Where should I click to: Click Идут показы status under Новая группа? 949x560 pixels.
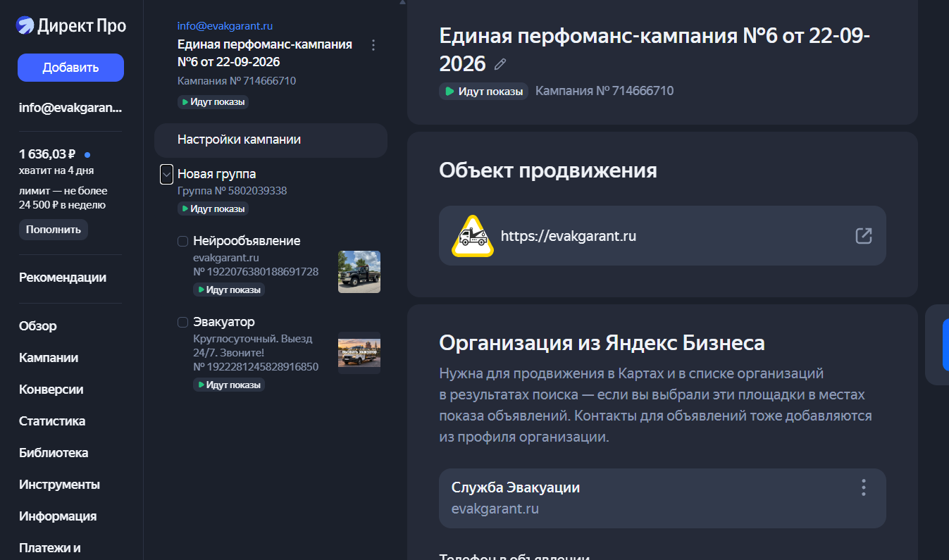(213, 209)
